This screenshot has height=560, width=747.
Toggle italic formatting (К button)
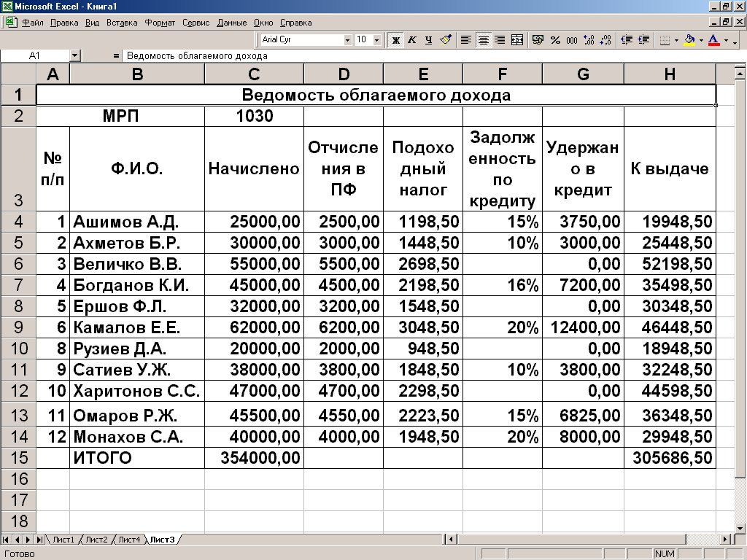click(412, 40)
